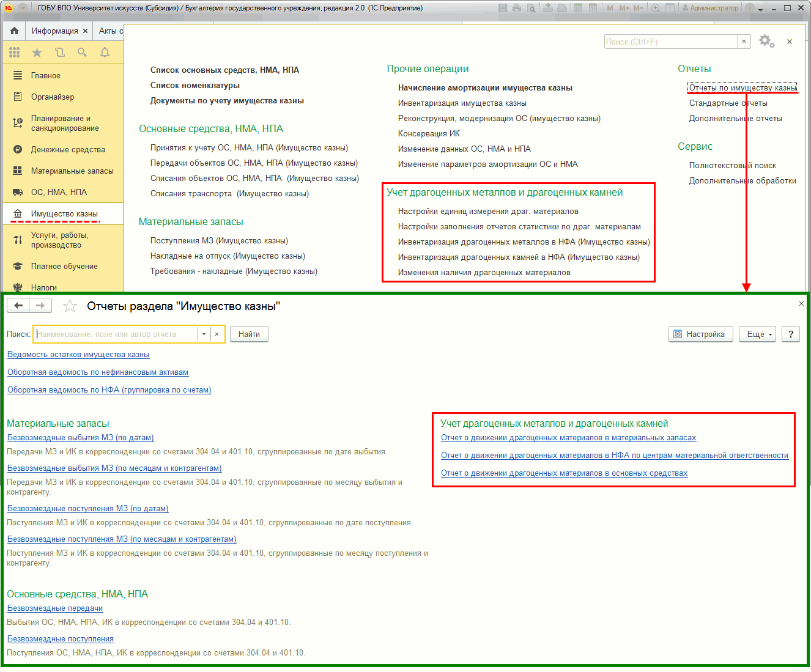
Task: Go forward with the right arrow button
Action: (x=40, y=306)
